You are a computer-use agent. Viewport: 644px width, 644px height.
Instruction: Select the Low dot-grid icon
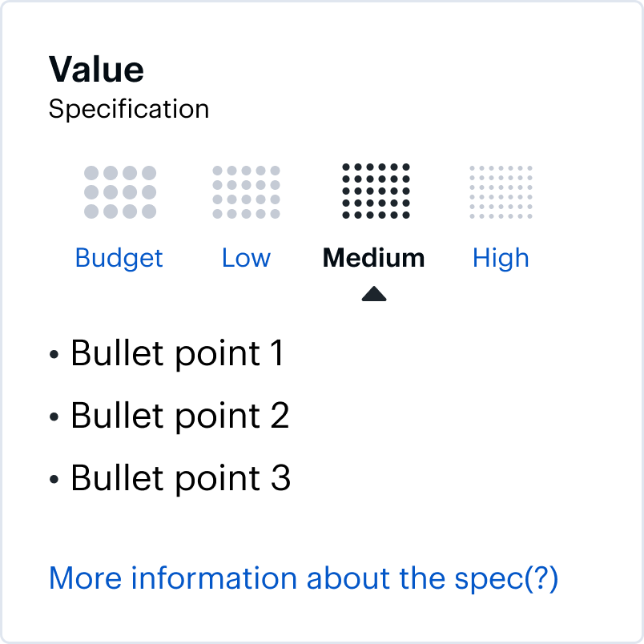[x=246, y=192]
